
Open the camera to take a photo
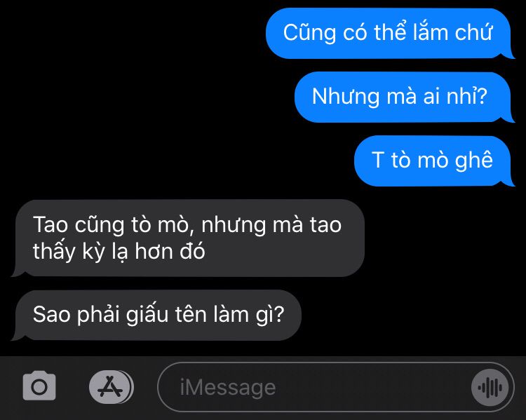39,386
